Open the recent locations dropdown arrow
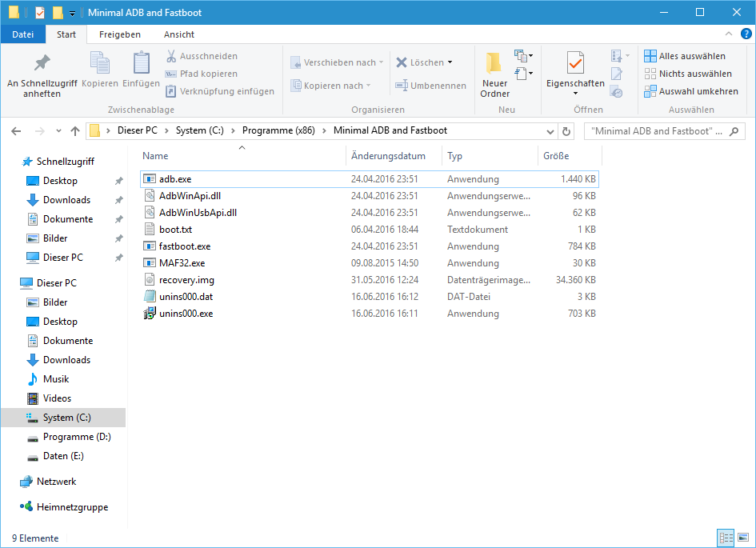Image resolution: width=756 pixels, height=548 pixels. 58,131
